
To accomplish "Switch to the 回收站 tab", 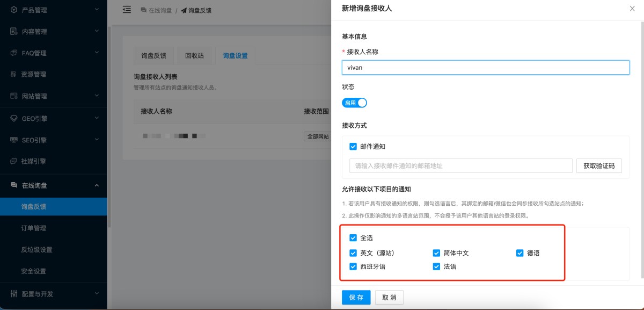I will [x=194, y=55].
